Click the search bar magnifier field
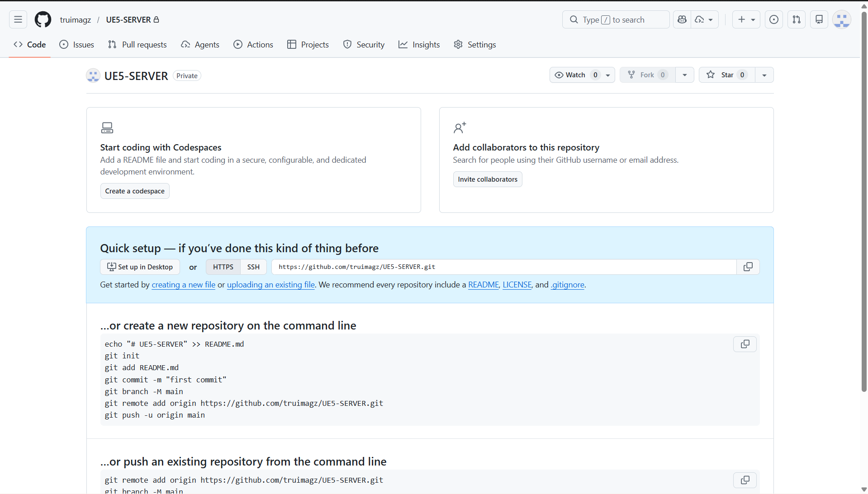This screenshot has width=868, height=494. [x=616, y=19]
